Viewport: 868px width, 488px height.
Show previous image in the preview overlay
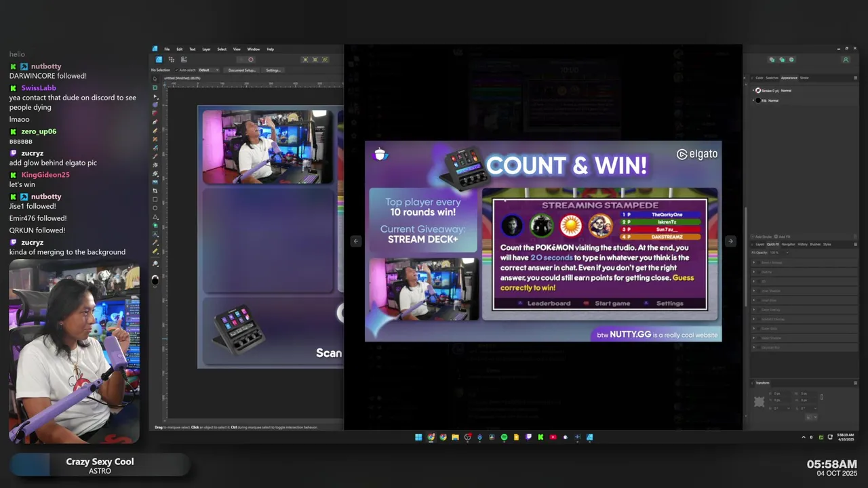[355, 241]
